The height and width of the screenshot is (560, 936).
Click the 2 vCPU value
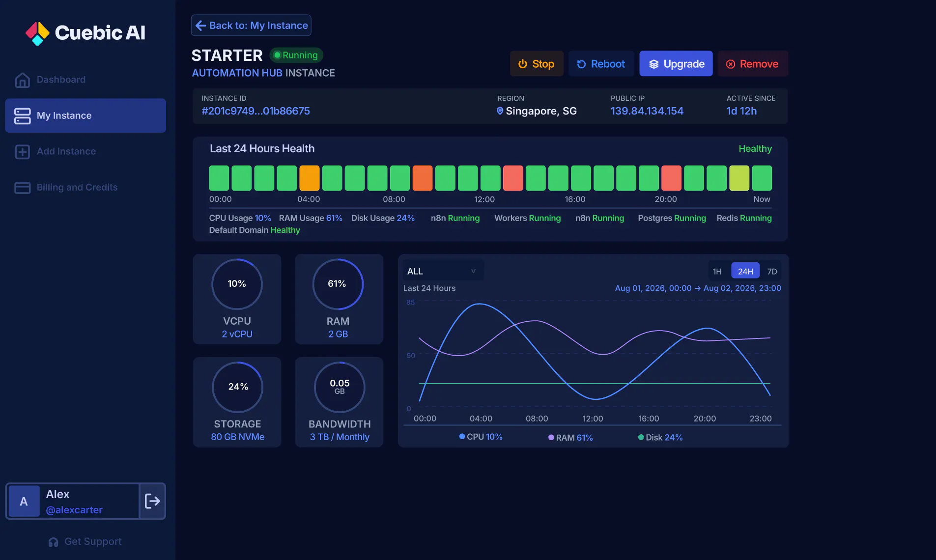pyautogui.click(x=237, y=334)
